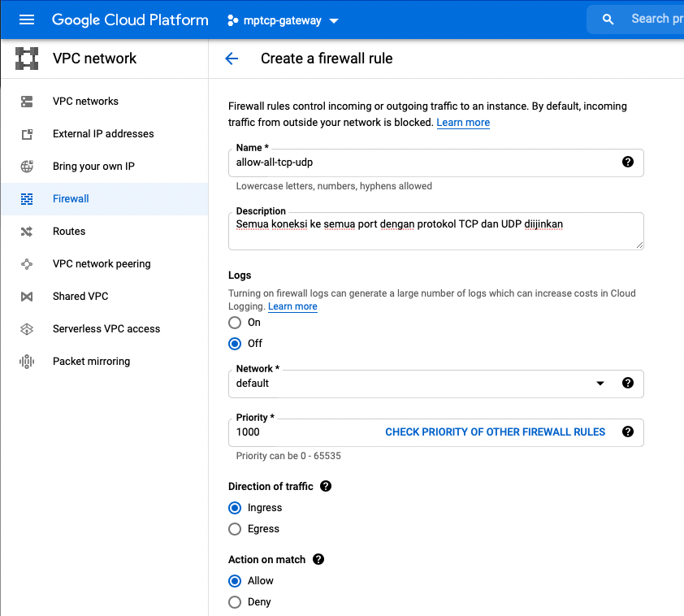Open Learn more link under Logs
This screenshot has height=616, width=684.
[x=292, y=306]
